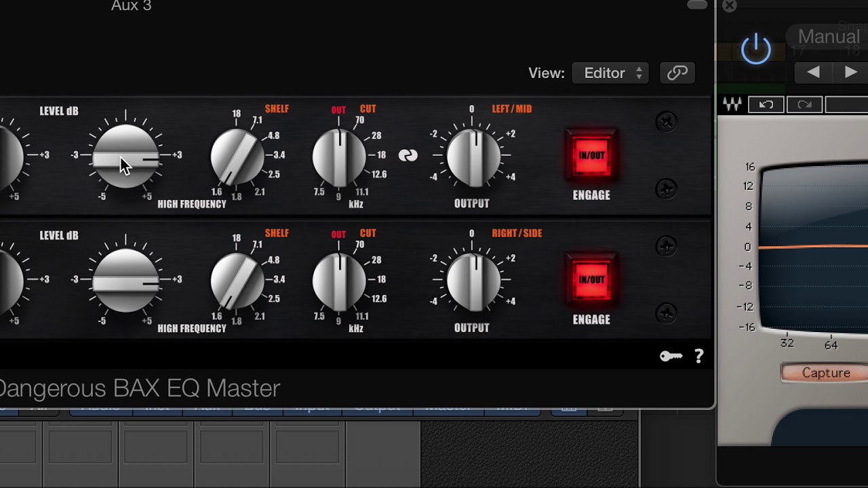
Task: Click the Right/Side high cut kHz knob
Action: coord(339,281)
